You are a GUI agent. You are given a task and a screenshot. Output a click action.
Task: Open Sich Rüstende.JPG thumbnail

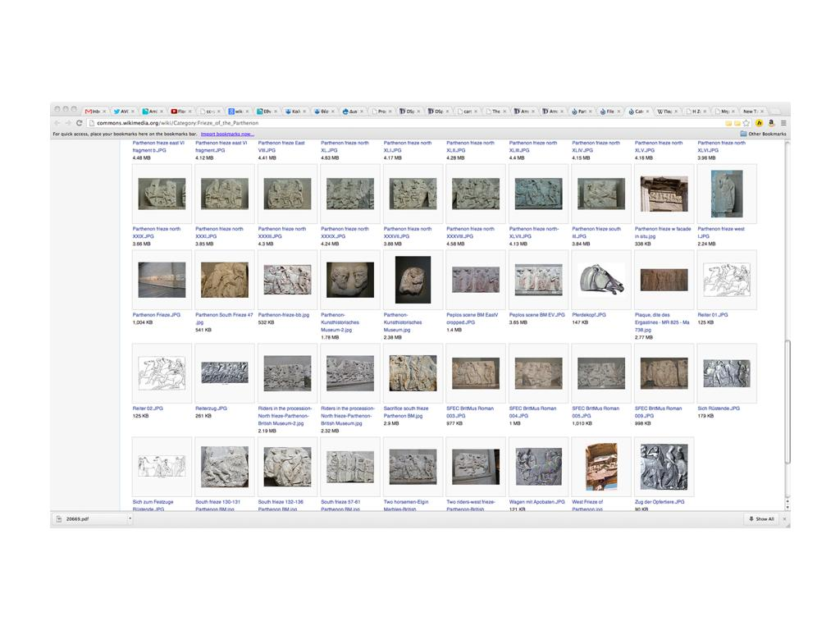(727, 373)
